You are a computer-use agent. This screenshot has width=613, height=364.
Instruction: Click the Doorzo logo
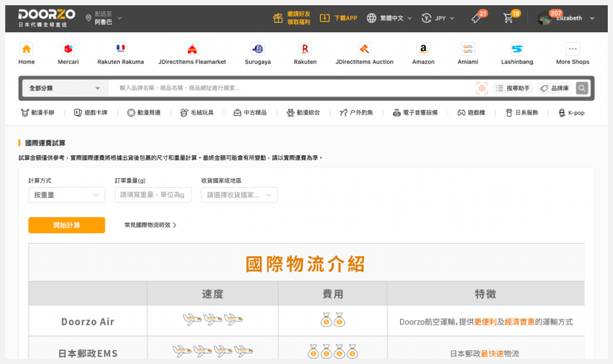tap(46, 18)
